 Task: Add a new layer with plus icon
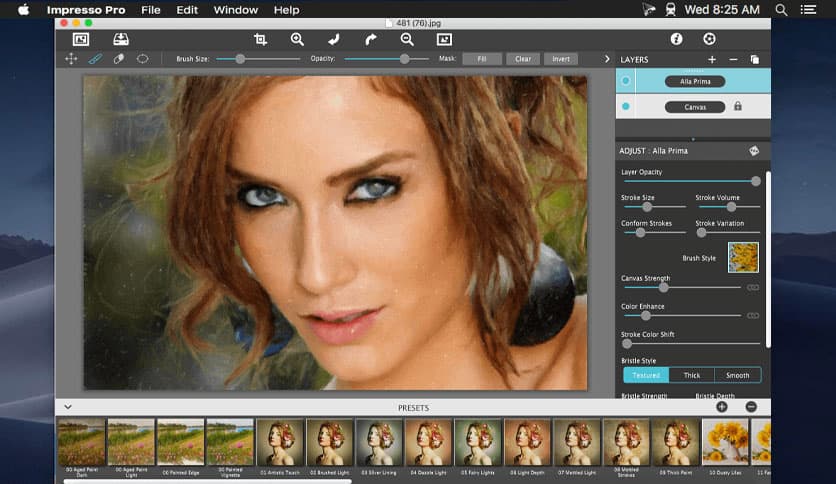[x=712, y=60]
